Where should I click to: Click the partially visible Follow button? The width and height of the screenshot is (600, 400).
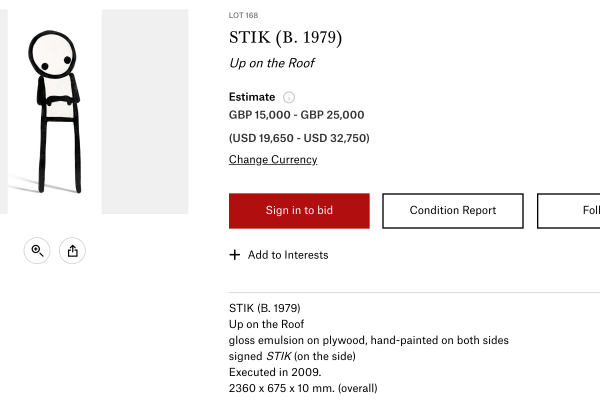click(569, 211)
